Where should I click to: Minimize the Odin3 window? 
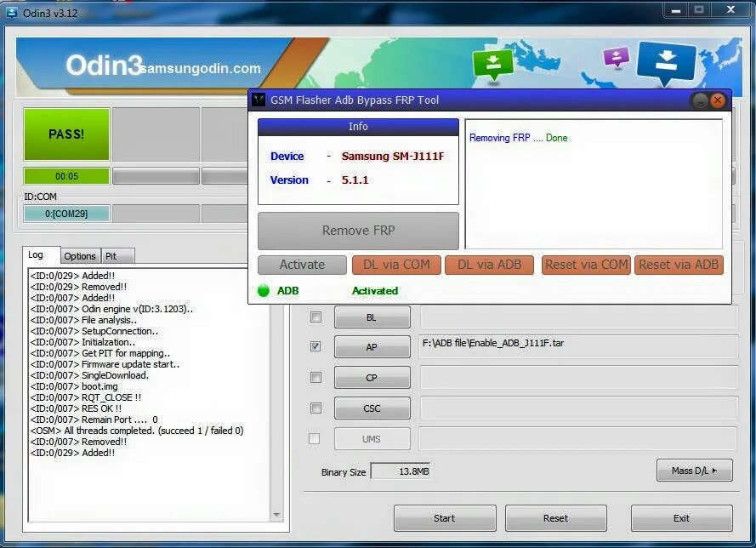[676, 9]
